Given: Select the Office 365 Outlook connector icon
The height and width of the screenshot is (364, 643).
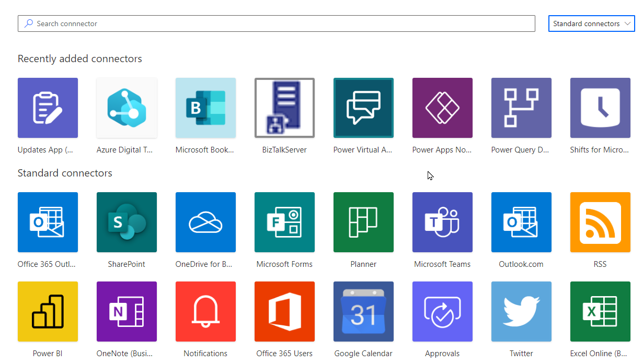Looking at the screenshot, I should pyautogui.click(x=48, y=222).
